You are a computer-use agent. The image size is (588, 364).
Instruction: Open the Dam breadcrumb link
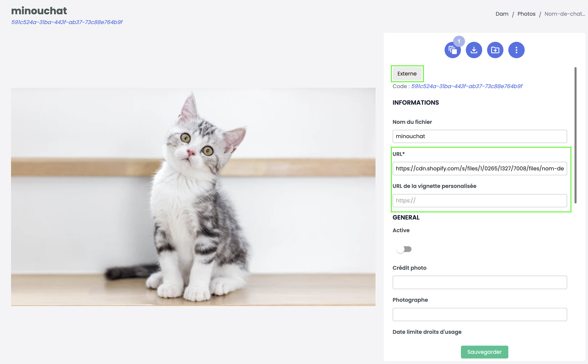tap(502, 14)
